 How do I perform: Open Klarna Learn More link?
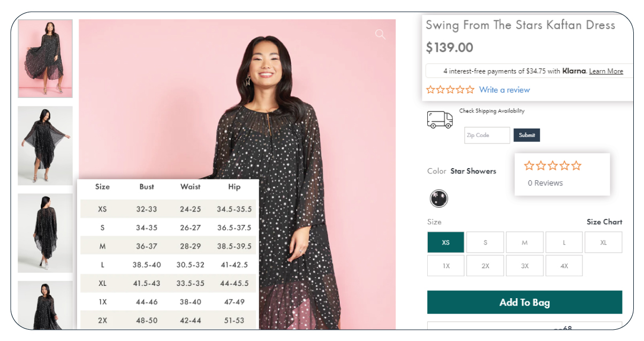click(x=606, y=71)
